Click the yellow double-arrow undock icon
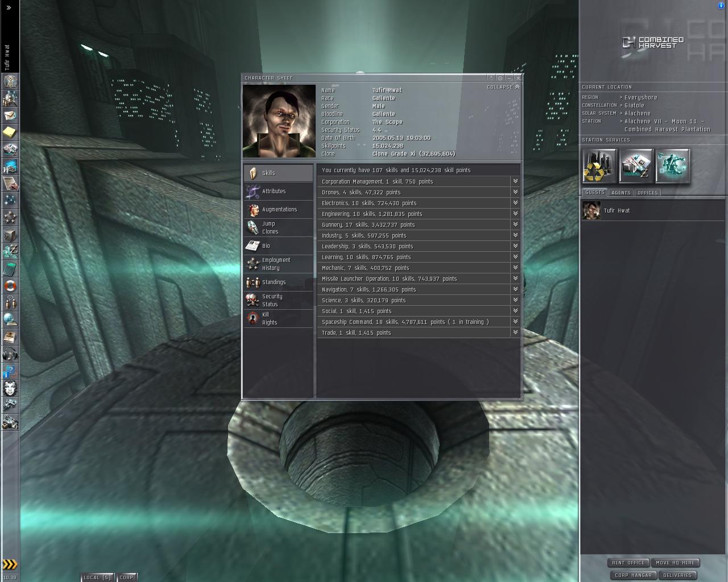The width and height of the screenshot is (728, 582). pos(10,564)
